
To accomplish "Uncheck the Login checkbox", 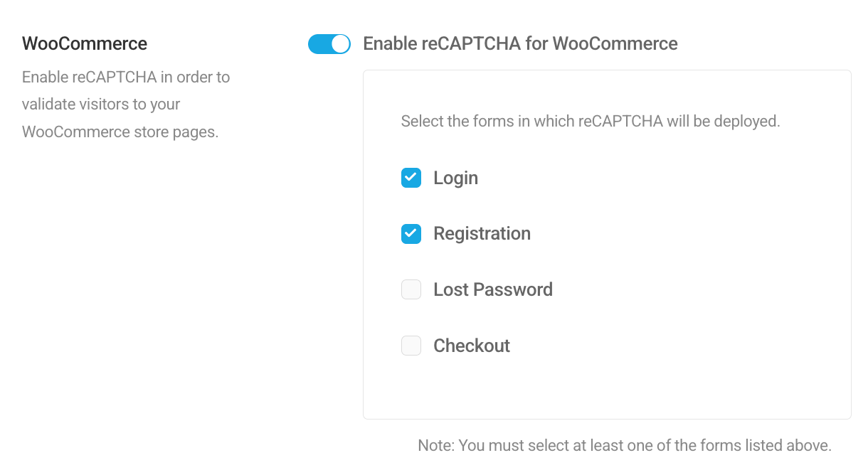I will (x=411, y=178).
